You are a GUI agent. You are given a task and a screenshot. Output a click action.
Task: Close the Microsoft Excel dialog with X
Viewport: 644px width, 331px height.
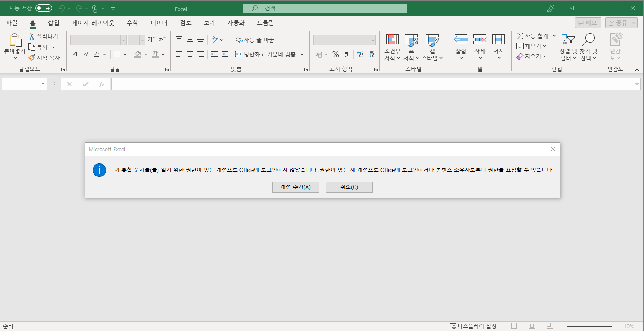tap(553, 149)
